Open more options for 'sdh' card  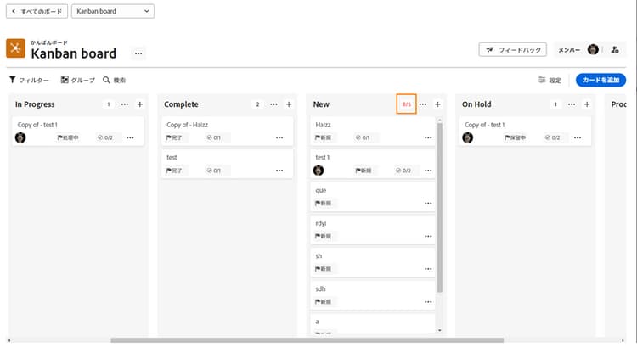click(428, 302)
